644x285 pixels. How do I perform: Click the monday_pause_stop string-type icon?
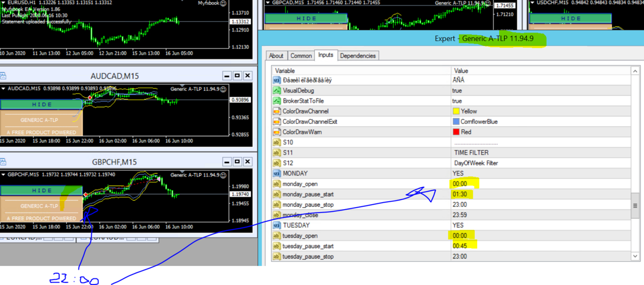point(277,205)
